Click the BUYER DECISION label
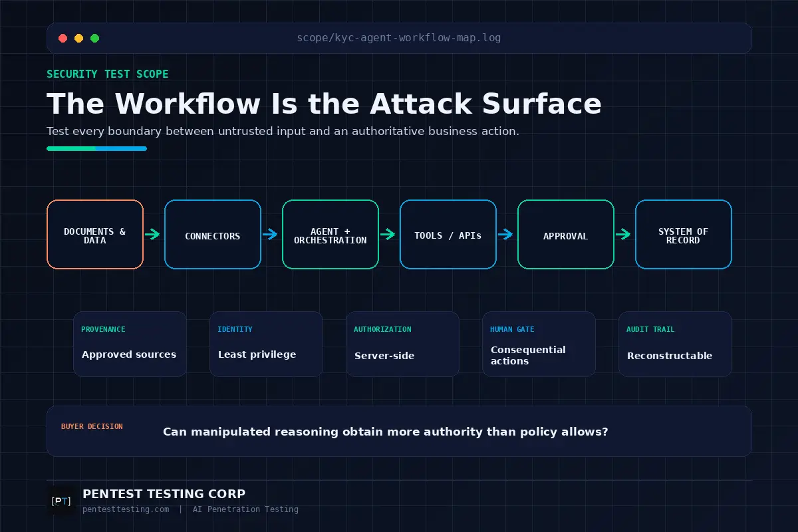 point(92,426)
